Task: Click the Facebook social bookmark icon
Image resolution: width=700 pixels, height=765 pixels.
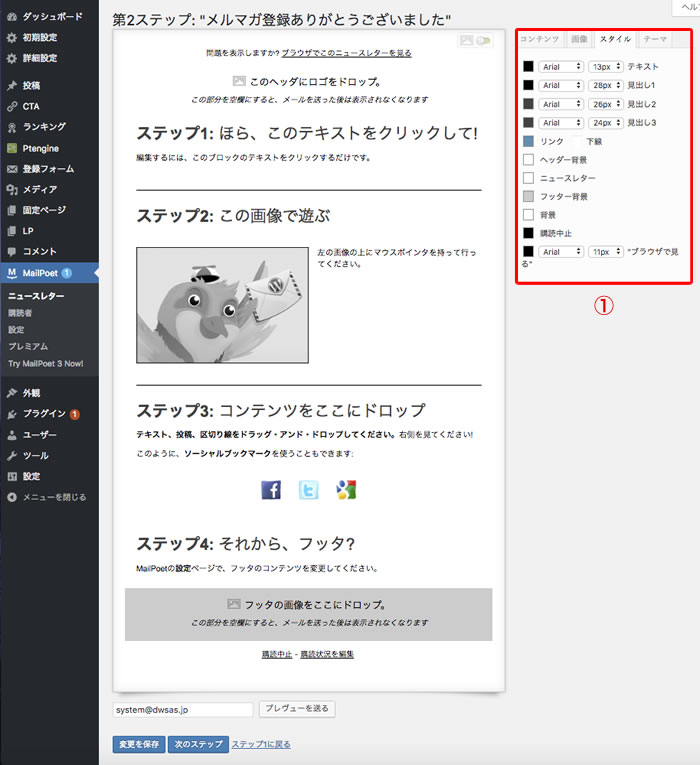Action: click(x=271, y=490)
